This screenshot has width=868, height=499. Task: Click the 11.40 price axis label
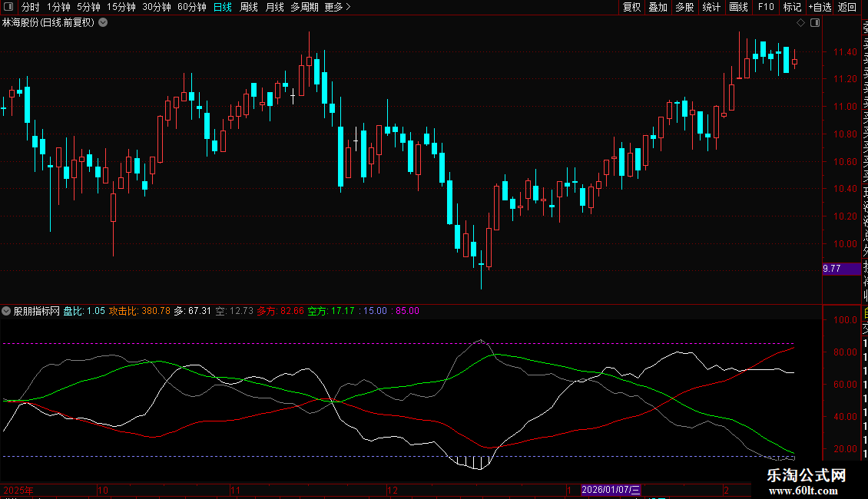845,52
